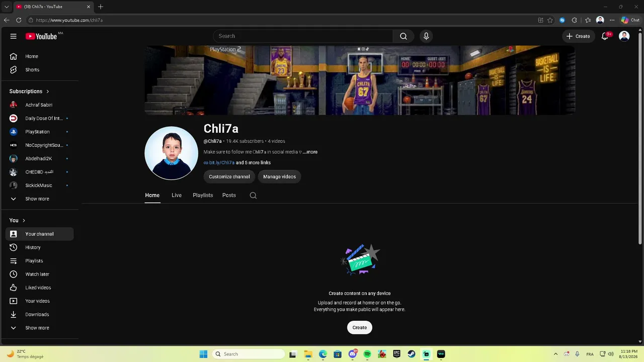Go back with the browser arrow
The width and height of the screenshot is (644, 362).
(7, 20)
